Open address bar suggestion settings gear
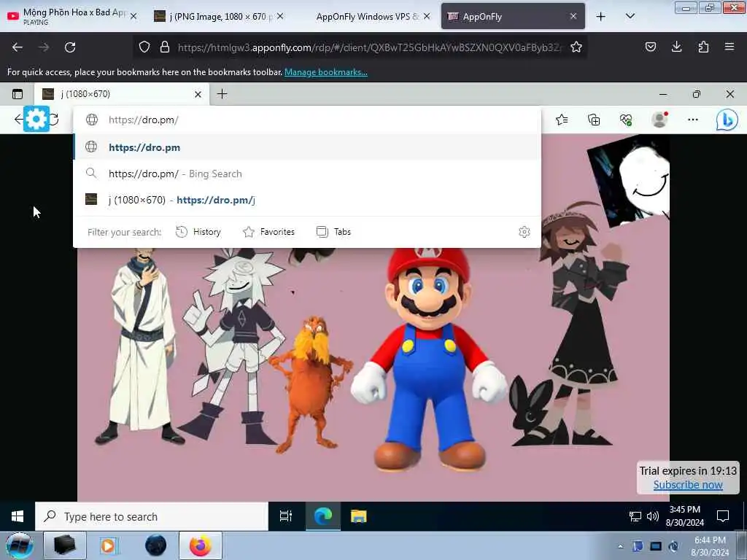The height and width of the screenshot is (560, 747). point(524,232)
